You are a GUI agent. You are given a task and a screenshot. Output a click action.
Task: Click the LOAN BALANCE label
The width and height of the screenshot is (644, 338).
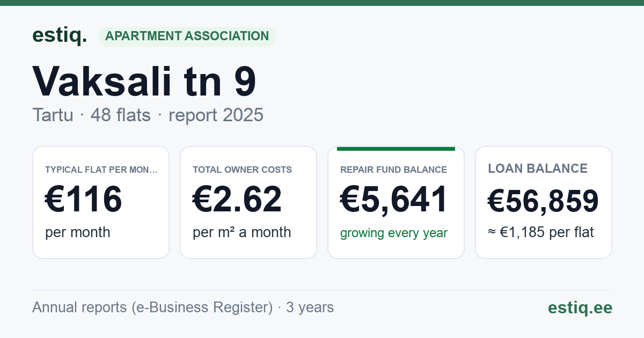point(538,168)
